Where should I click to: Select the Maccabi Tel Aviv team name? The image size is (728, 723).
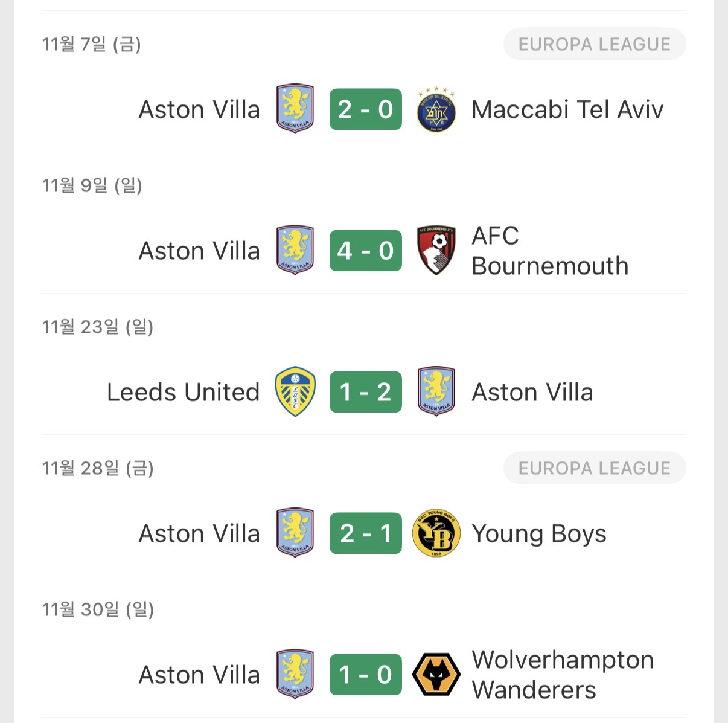pos(567,110)
